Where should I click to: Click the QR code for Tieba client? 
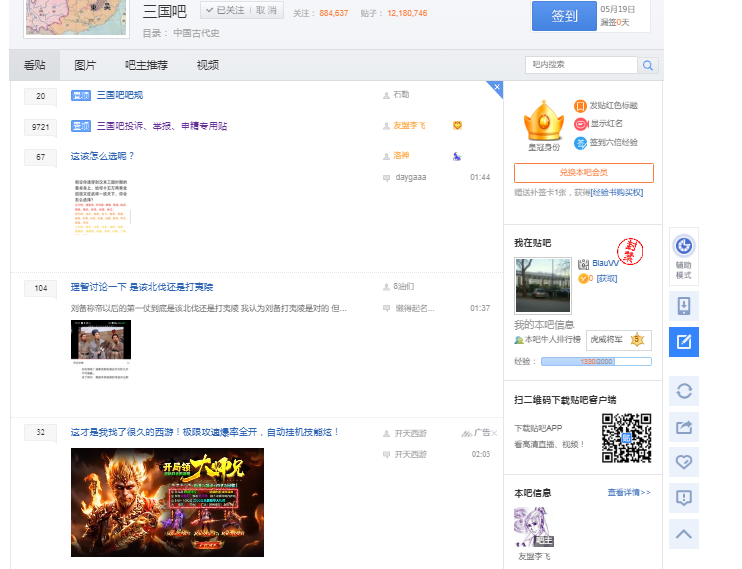pyautogui.click(x=626, y=438)
